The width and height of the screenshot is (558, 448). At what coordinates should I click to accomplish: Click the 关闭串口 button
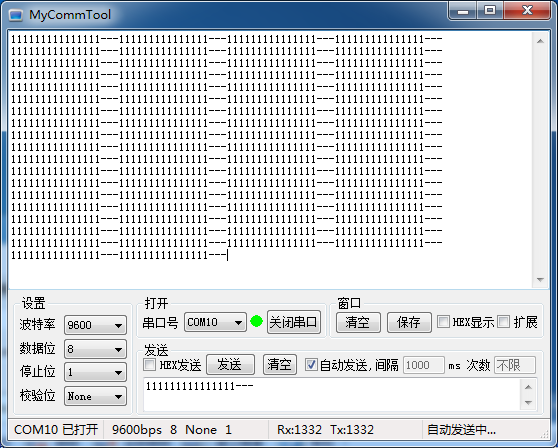tap(294, 322)
